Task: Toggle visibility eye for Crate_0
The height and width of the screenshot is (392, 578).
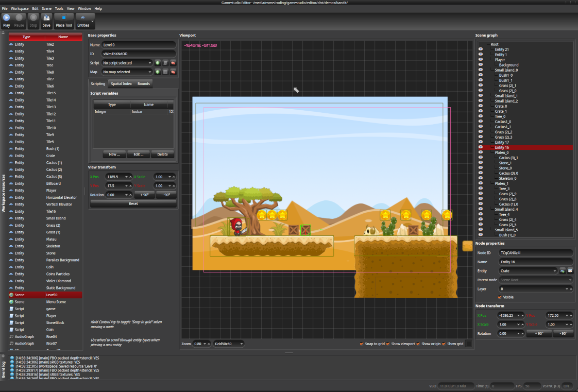Action: pos(480,106)
